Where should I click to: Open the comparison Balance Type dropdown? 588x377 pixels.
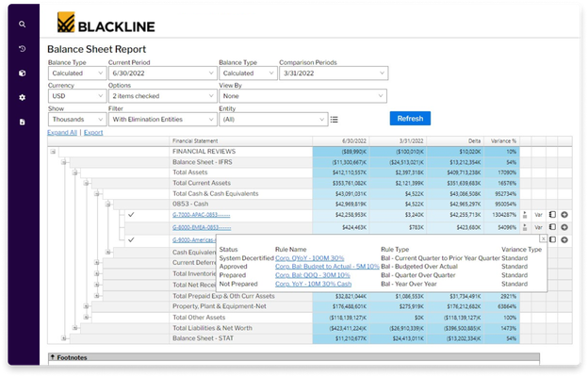pyautogui.click(x=248, y=74)
